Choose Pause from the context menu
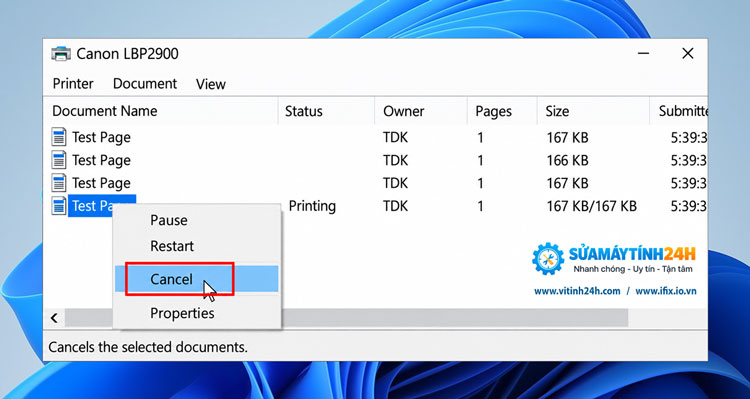 (197, 220)
